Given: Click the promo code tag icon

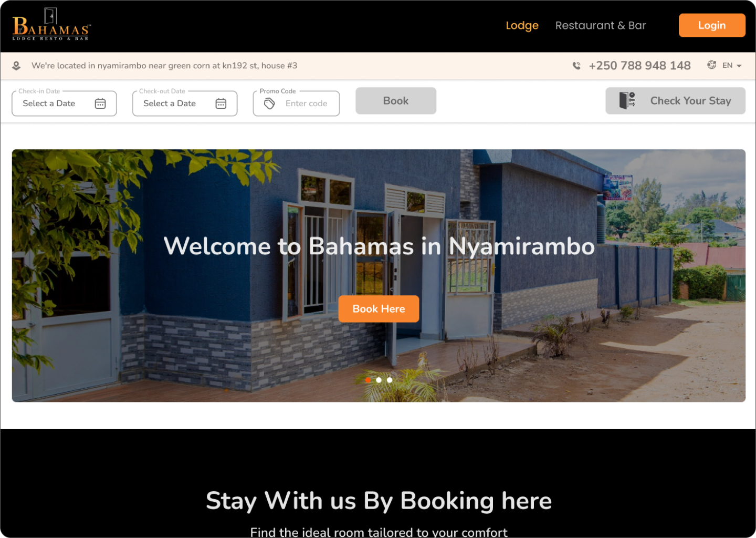Looking at the screenshot, I should click(269, 104).
